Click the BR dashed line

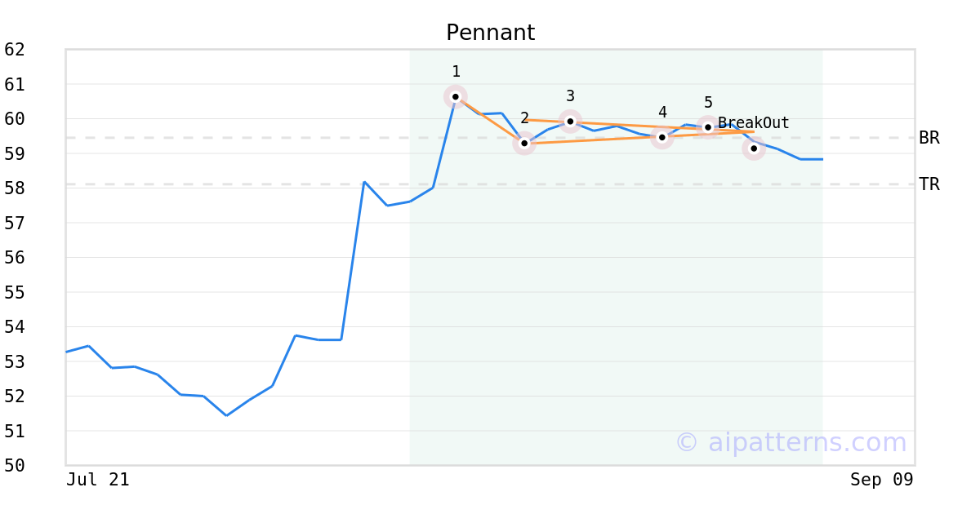490,138
